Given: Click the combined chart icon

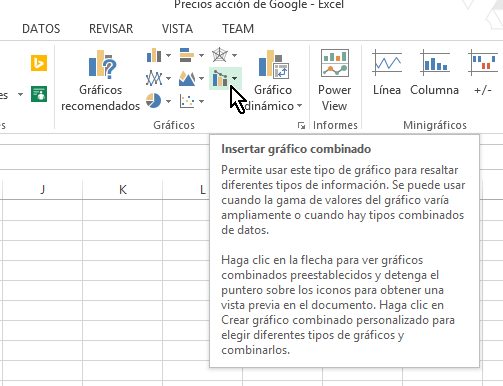Looking at the screenshot, I should click(220, 78).
